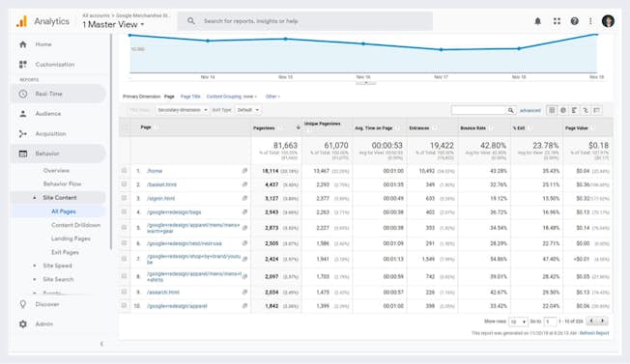This screenshot has height=364, width=630.
Task: Open the three-dot more options menu
Action: pyautogui.click(x=590, y=21)
